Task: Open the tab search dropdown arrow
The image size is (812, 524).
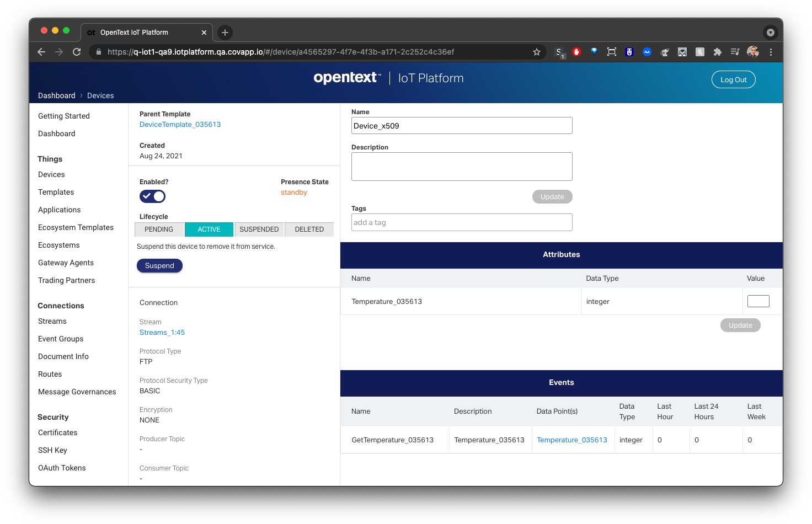Action: (x=770, y=33)
